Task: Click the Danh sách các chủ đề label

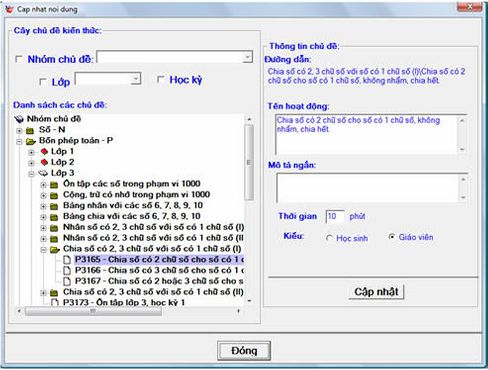Action: (x=60, y=105)
